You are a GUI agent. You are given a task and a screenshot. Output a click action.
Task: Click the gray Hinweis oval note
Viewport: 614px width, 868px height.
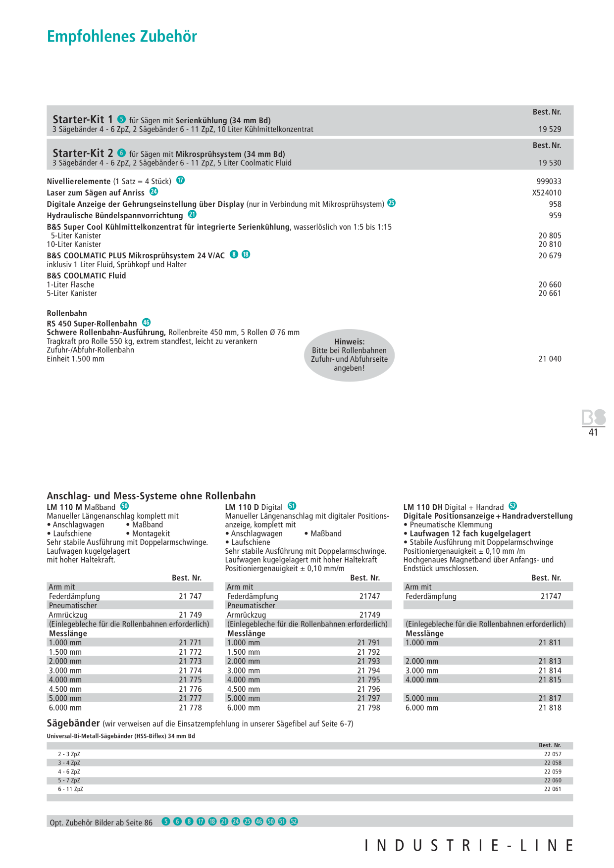pos(349,355)
